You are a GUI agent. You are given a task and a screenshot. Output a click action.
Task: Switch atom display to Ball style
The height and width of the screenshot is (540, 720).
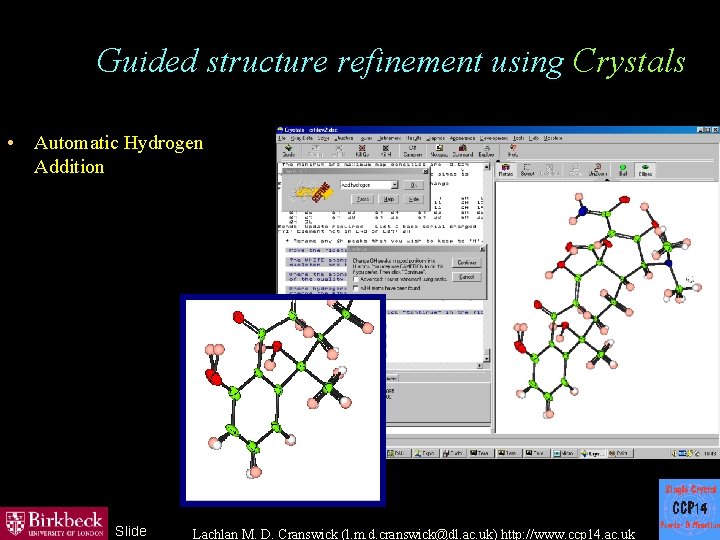[623, 169]
